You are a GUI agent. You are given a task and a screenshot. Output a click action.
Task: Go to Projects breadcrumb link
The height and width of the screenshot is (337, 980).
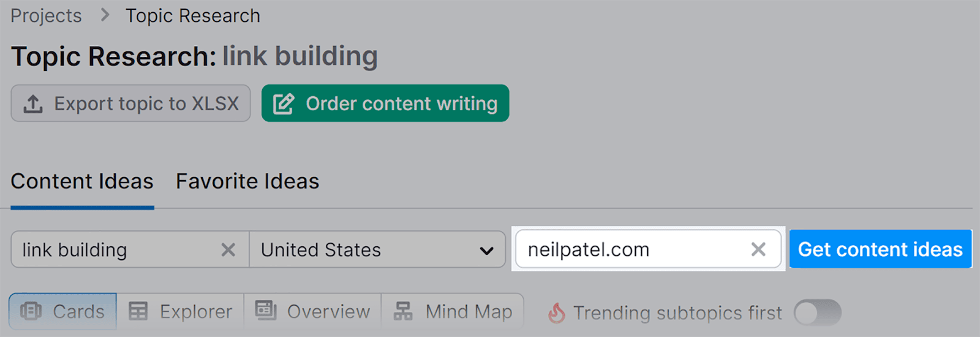coord(46,16)
